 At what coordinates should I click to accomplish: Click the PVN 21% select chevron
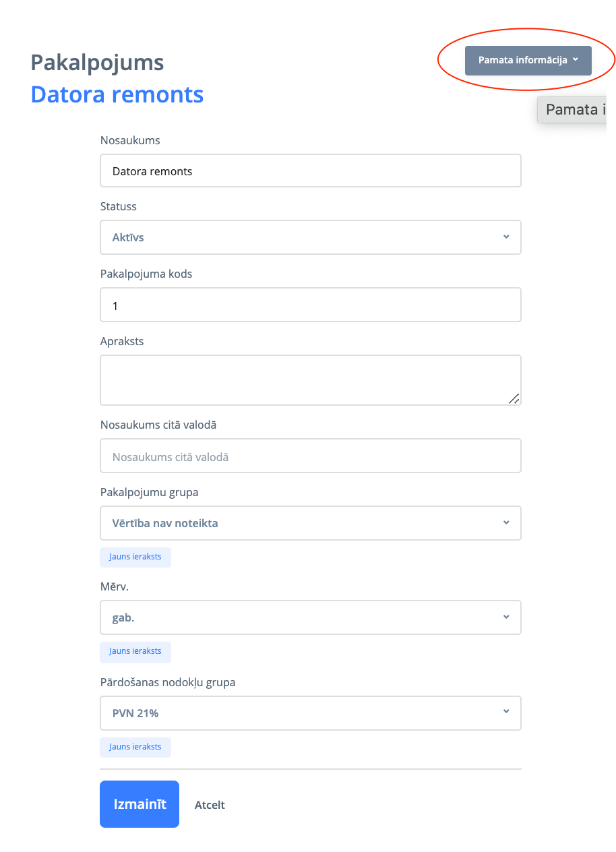506,712
